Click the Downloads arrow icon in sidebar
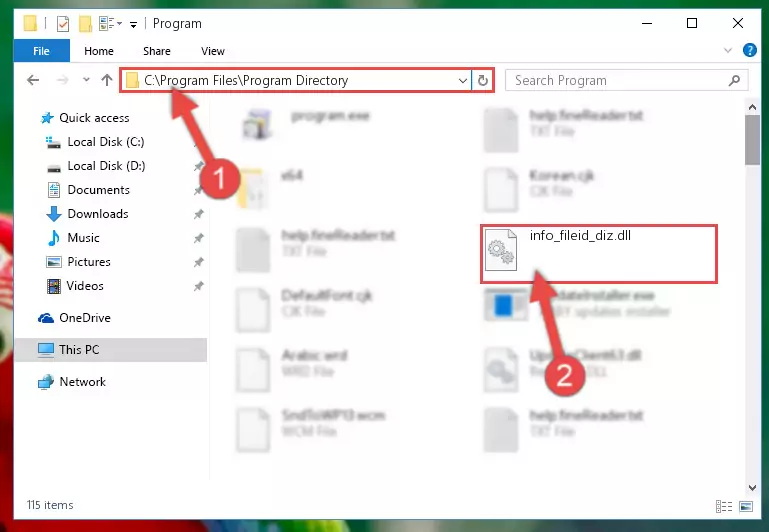Viewport: 769px width, 532px height. point(53,214)
